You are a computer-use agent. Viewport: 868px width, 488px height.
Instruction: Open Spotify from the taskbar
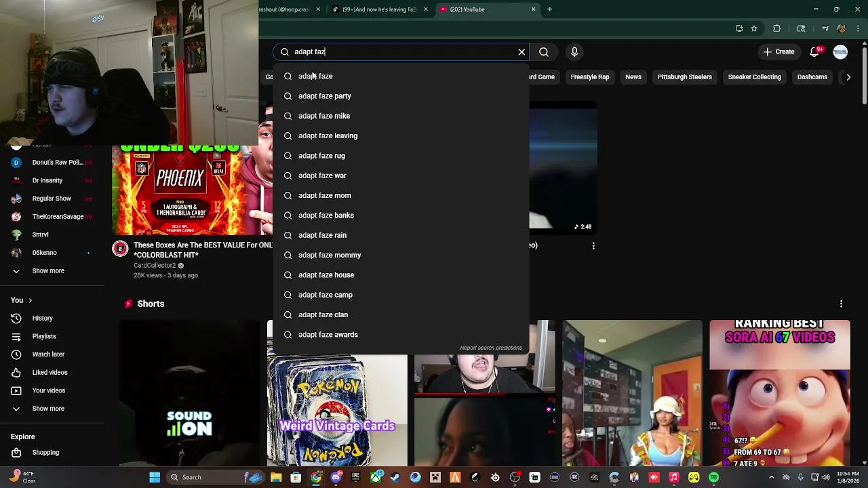coord(713,477)
